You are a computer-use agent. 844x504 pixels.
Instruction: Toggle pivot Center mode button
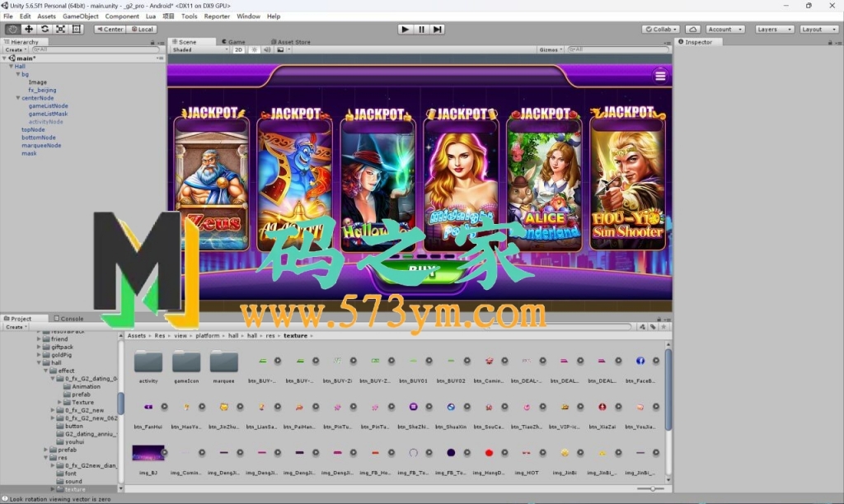coord(110,29)
